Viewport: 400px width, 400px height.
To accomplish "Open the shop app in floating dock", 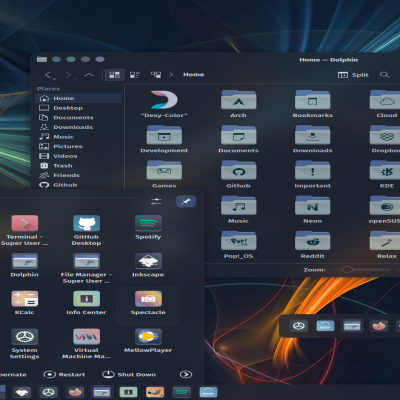I will point(325,326).
